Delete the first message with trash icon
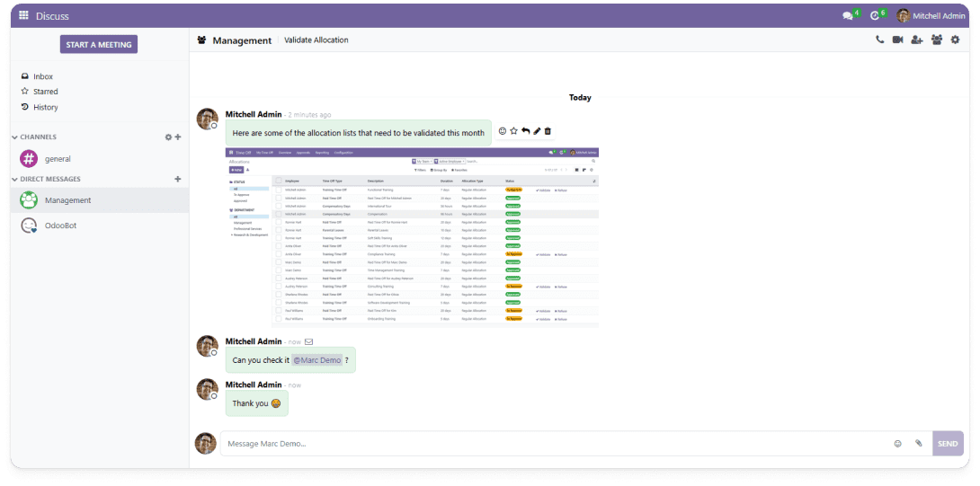 click(x=548, y=131)
